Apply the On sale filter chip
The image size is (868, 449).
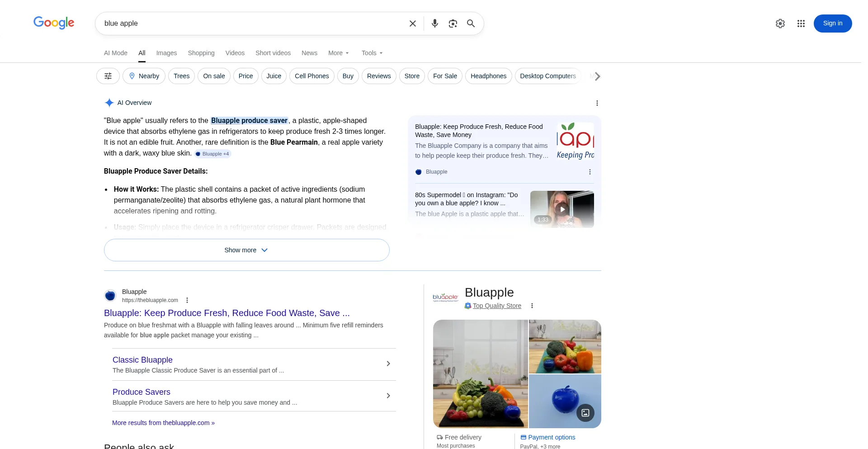click(x=214, y=76)
